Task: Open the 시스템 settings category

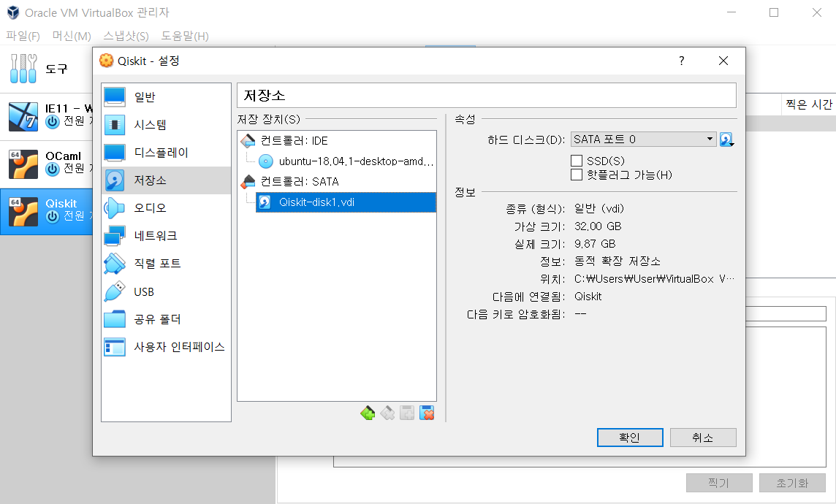Action: point(166,125)
